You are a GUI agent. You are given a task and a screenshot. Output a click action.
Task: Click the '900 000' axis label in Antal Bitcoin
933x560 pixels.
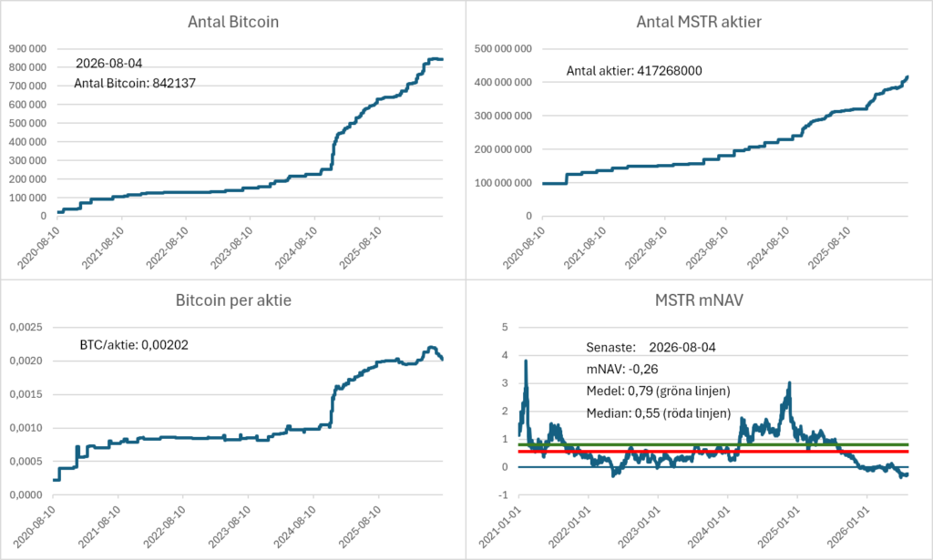(x=27, y=49)
